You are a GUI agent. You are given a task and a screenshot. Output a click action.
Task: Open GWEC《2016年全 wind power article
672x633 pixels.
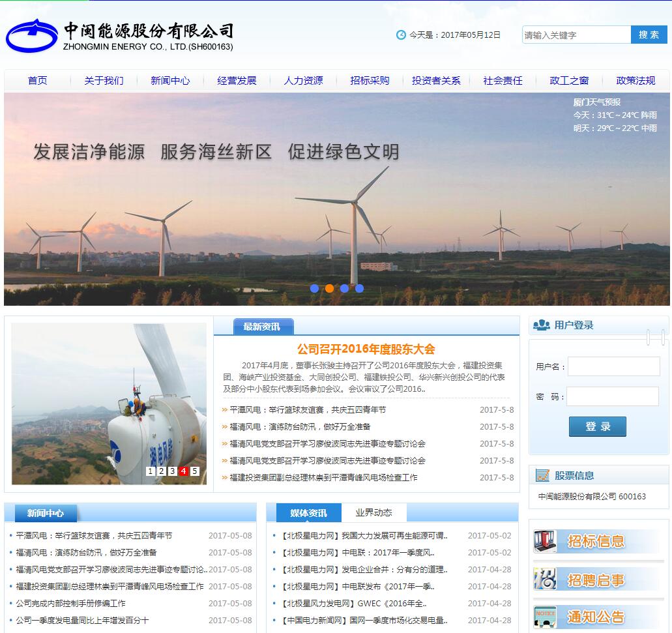pyautogui.click(x=353, y=604)
